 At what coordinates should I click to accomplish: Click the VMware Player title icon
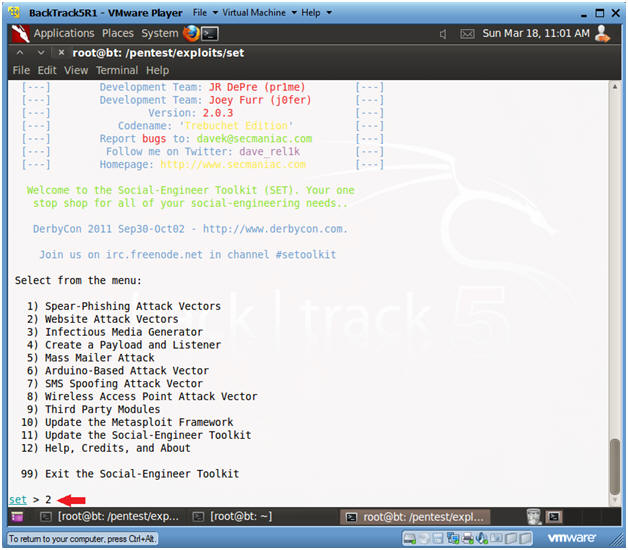14,12
